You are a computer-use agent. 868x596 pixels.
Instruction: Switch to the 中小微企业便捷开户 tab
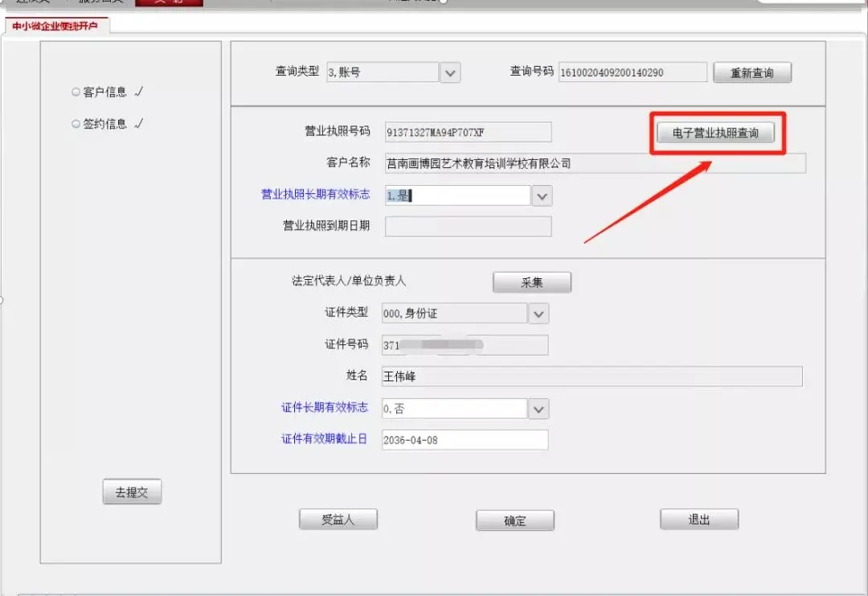55,26
